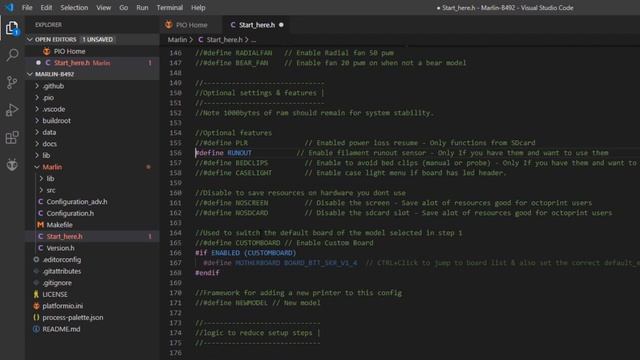Open the Selection menu
Screen dimensions: 640x360
(x=74, y=7)
